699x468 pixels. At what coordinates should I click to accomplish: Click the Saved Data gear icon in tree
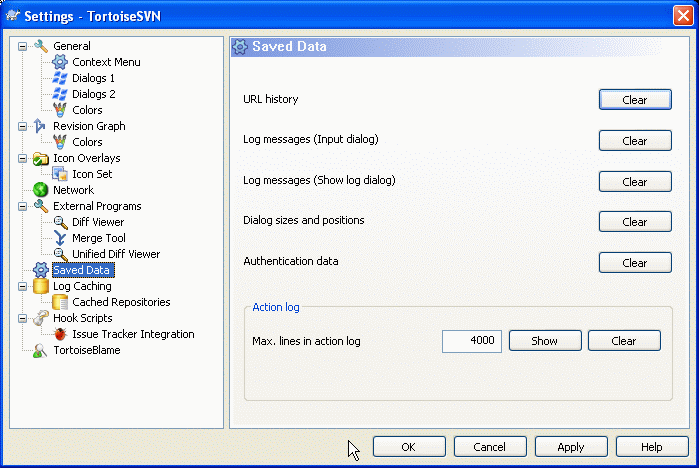[41, 270]
